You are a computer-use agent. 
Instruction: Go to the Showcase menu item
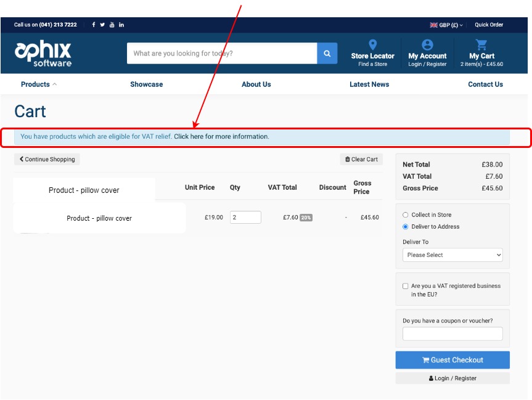click(146, 84)
